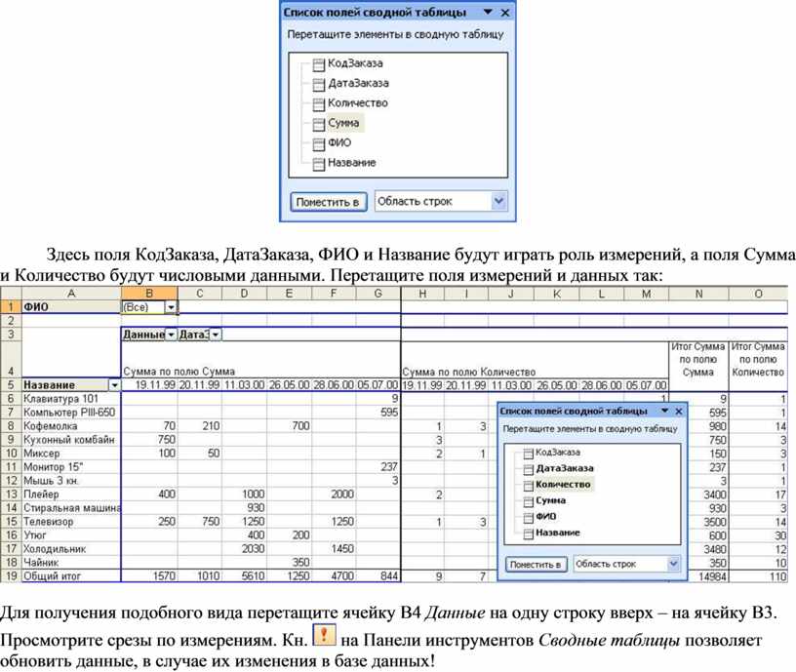Click the Холодильник row label
This screenshot has height=672, width=796.
click(55, 549)
